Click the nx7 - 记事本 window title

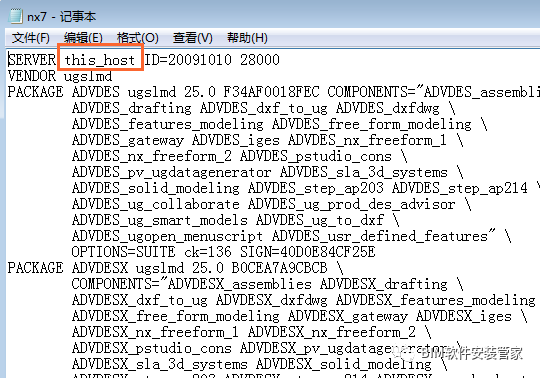[x=61, y=16]
